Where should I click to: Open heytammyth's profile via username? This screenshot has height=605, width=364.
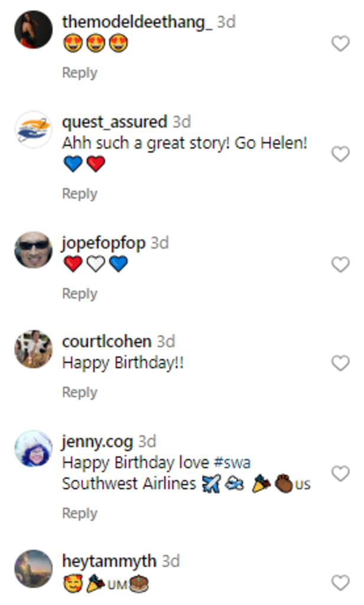[109, 561]
